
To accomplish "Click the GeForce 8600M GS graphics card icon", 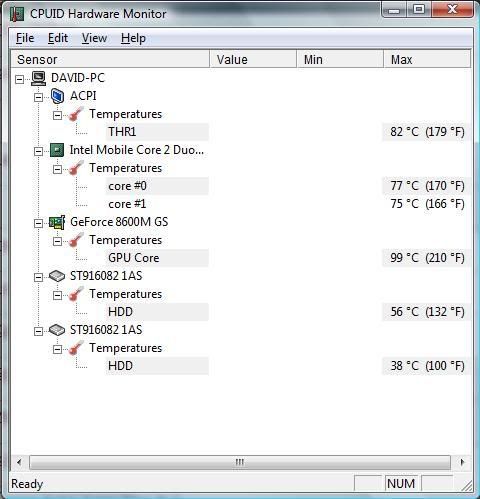I will point(57,222).
